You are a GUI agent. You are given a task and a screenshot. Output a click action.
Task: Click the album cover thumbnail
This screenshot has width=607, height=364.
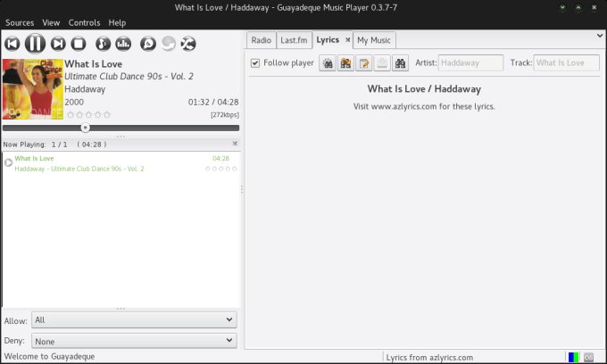coord(32,89)
